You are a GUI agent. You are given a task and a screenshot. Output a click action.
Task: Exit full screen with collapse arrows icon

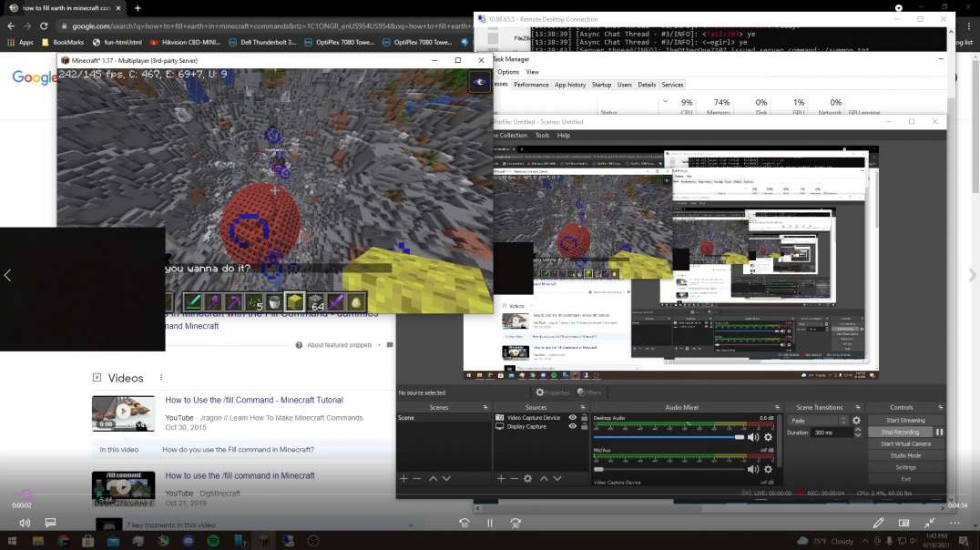click(929, 523)
